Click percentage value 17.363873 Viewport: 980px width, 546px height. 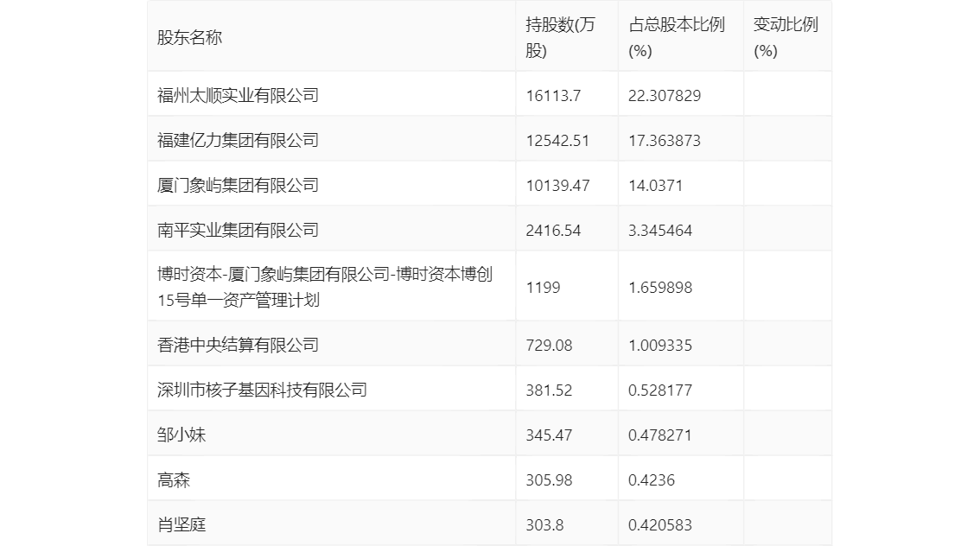665,141
